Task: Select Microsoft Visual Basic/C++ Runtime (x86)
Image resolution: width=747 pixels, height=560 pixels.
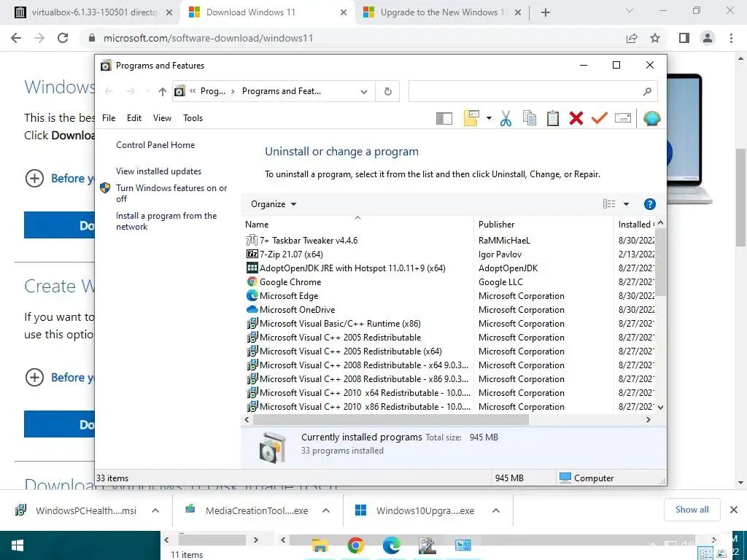Action: pyautogui.click(x=333, y=323)
